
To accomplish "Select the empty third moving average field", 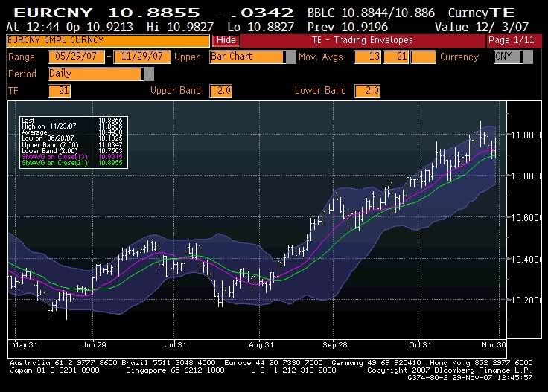I will pyautogui.click(x=423, y=57).
